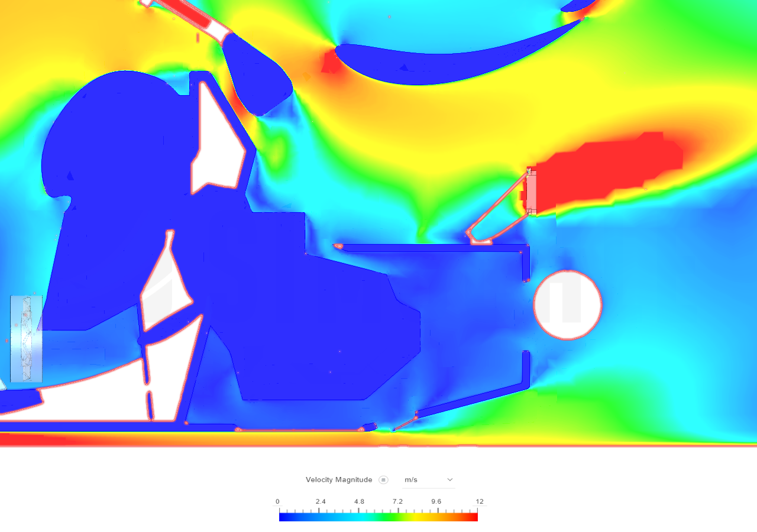Click the 9.6 tick label on the legend
This screenshot has height=532, width=757.
click(x=436, y=502)
